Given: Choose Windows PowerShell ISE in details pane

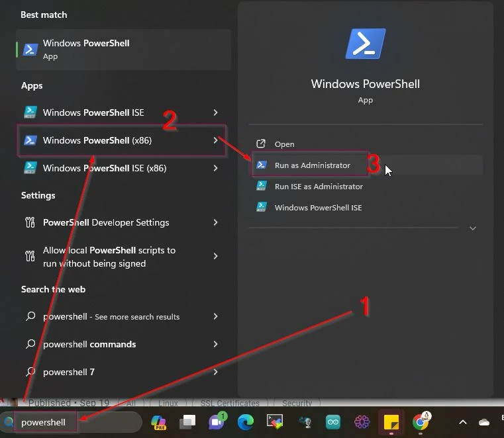Looking at the screenshot, I should click(x=366, y=208).
